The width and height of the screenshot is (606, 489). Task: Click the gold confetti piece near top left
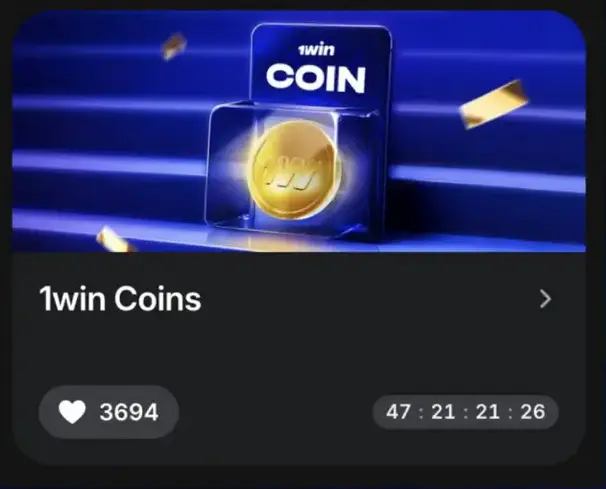173,46
